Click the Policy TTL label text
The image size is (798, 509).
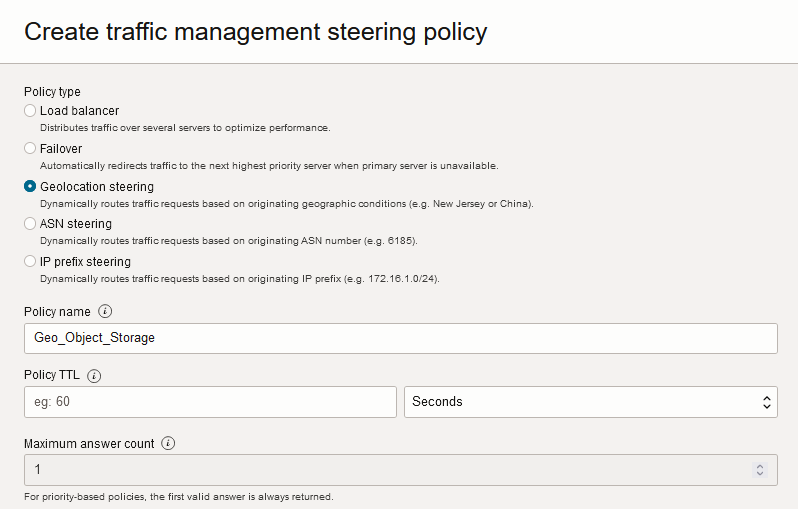pyautogui.click(x=52, y=377)
